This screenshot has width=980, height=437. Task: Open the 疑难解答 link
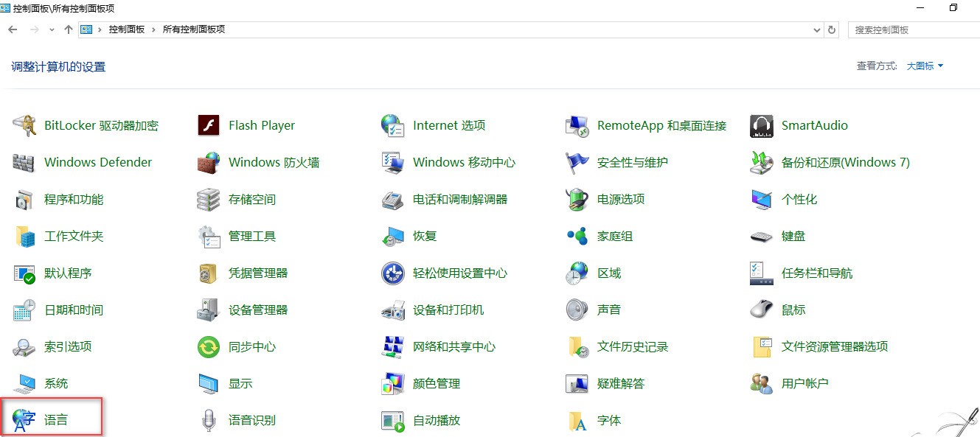621,384
